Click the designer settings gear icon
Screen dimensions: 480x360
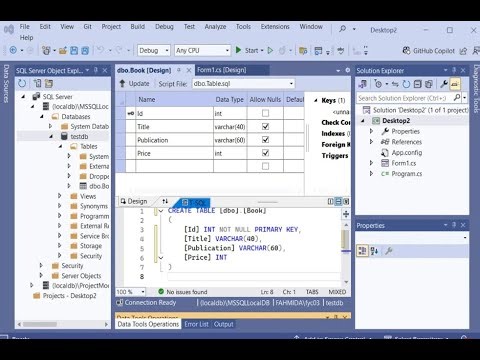coord(348,70)
